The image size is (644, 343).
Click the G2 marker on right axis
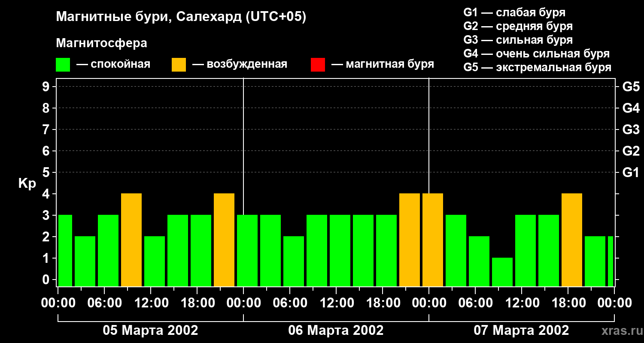point(631,151)
